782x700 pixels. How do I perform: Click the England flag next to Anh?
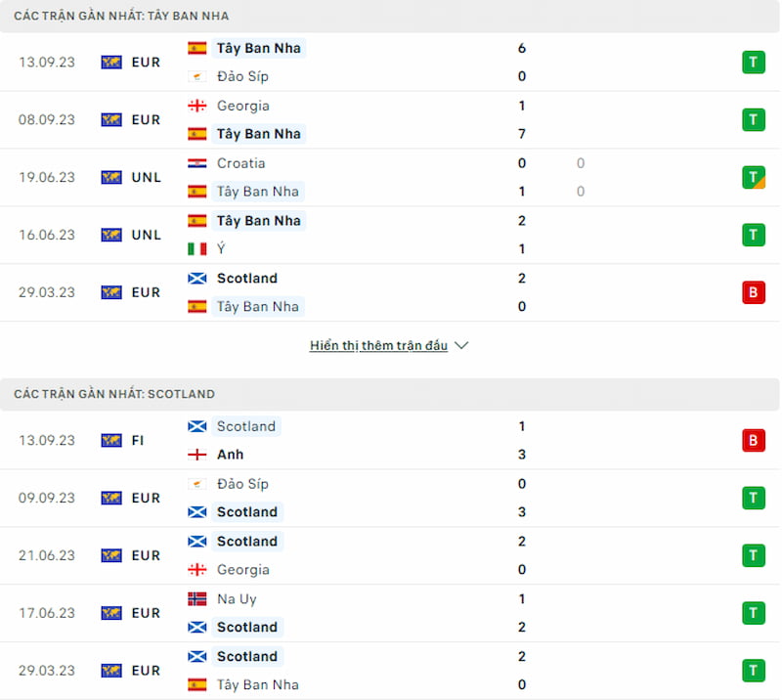pyautogui.click(x=197, y=455)
